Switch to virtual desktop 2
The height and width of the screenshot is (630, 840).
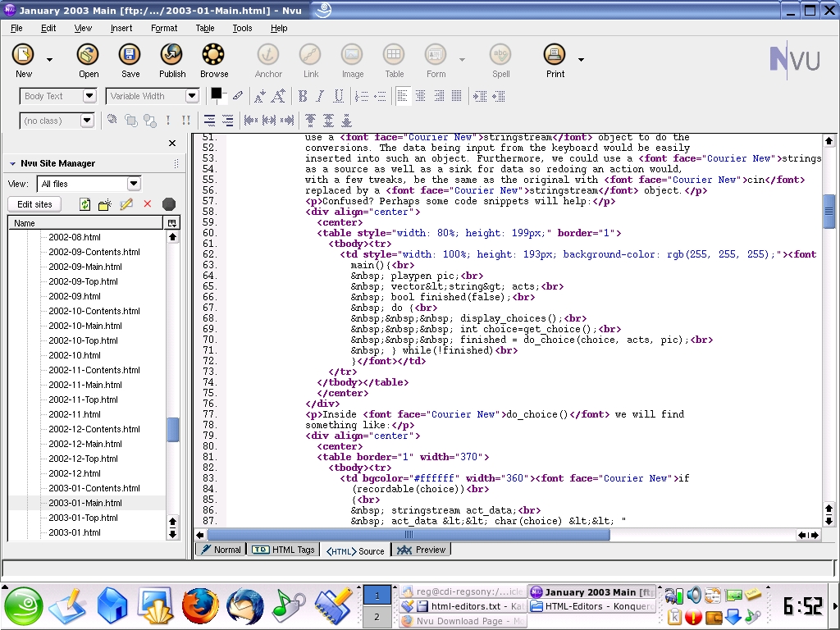pyautogui.click(x=377, y=617)
